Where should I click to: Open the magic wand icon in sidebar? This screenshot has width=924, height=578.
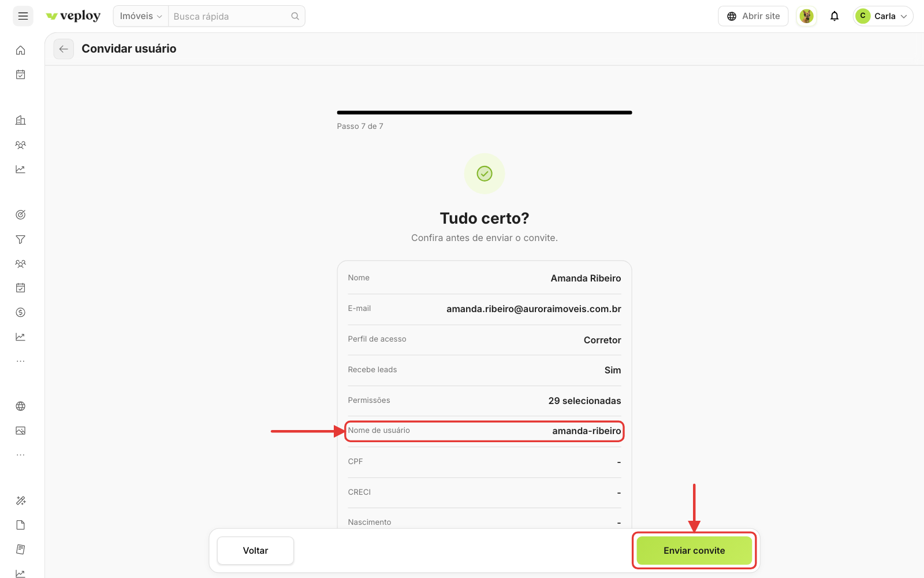coord(21,501)
